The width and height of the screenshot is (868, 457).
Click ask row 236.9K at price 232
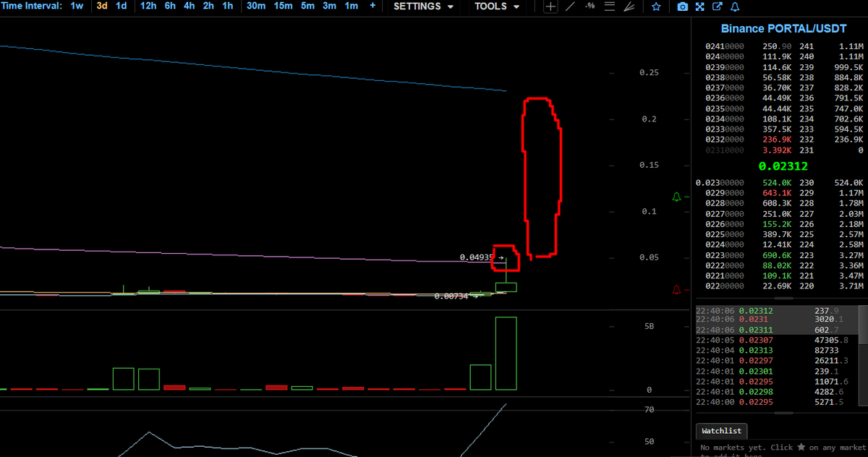pyautogui.click(x=780, y=140)
